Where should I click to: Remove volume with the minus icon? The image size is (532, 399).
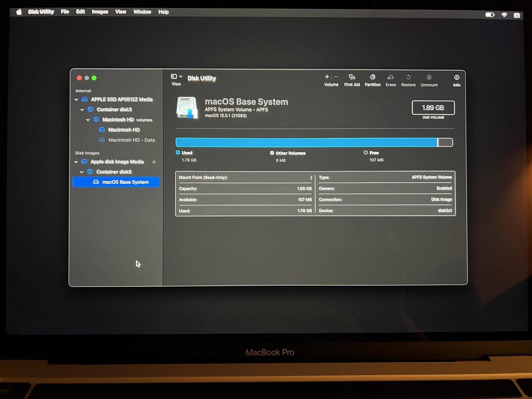tap(336, 77)
